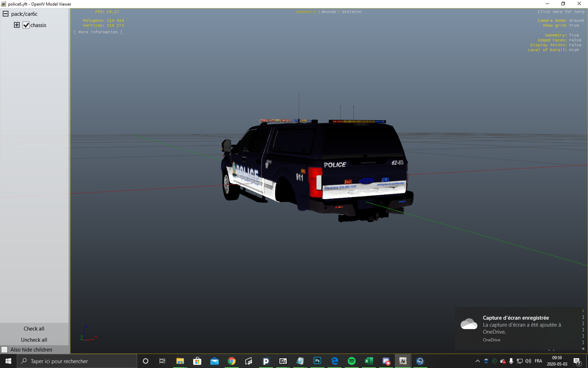This screenshot has height=368, width=588.
Task: Click the OpenIV icon in the taskbar
Action: click(x=403, y=361)
